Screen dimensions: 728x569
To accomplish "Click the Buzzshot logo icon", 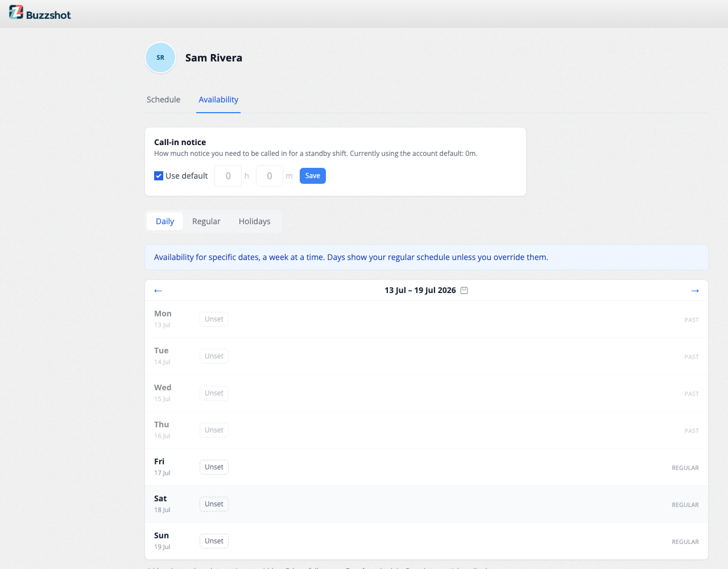I will 16,12.
